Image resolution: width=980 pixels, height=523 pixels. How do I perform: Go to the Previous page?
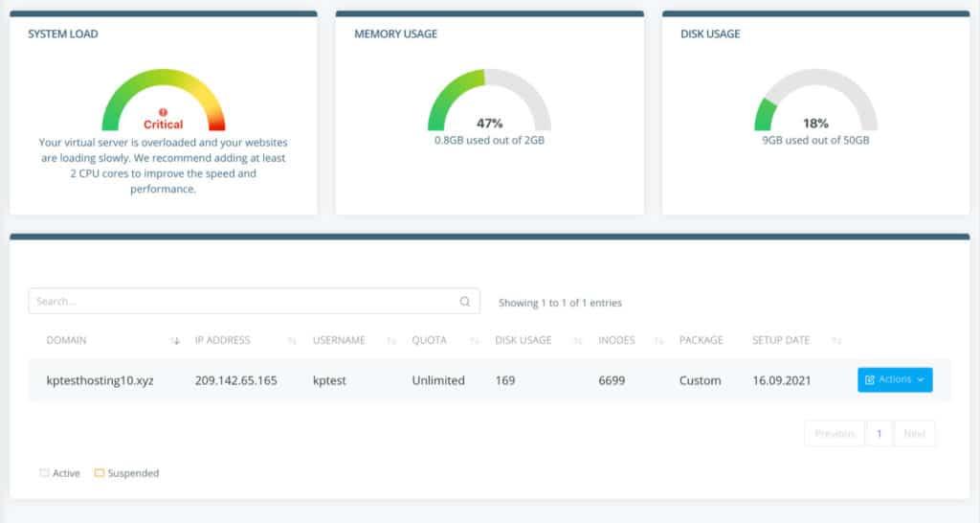pos(835,434)
